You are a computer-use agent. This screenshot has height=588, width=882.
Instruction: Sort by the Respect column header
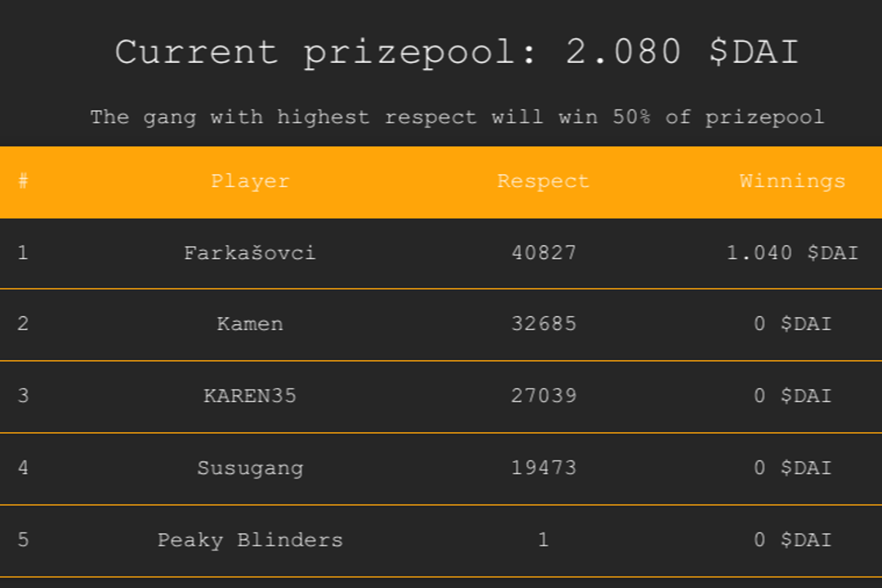tap(543, 181)
